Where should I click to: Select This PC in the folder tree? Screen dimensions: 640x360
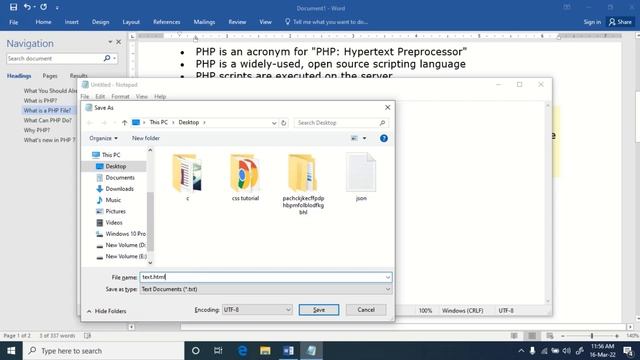click(110, 155)
